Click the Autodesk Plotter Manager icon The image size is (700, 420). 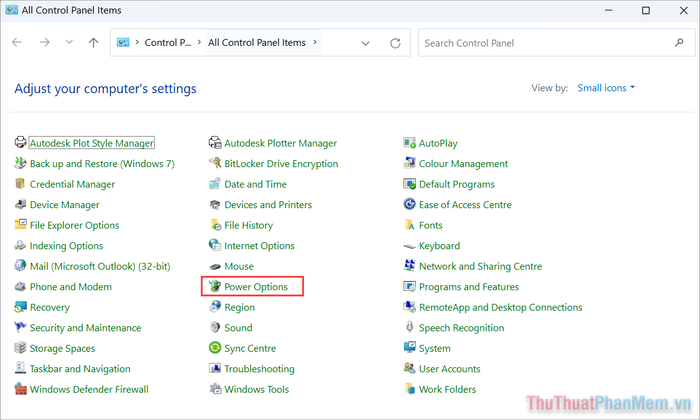pos(215,143)
